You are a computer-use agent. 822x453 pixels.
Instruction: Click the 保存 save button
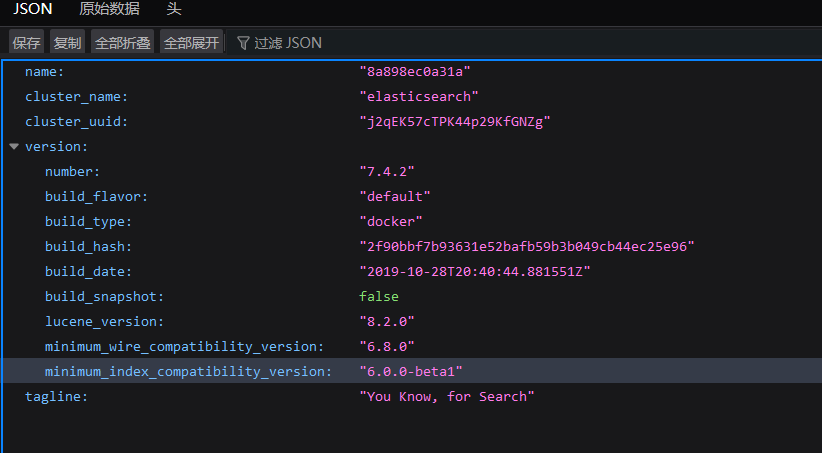coord(26,42)
